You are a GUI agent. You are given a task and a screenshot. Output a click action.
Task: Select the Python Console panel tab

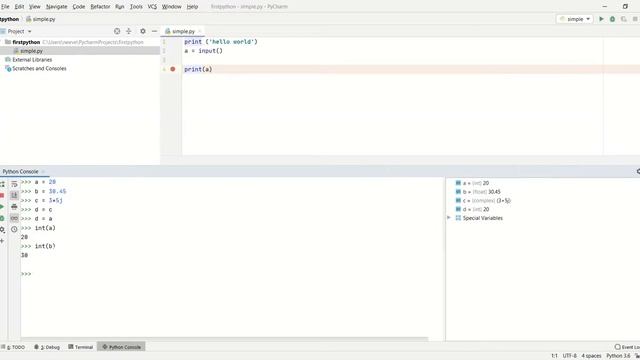click(20, 171)
